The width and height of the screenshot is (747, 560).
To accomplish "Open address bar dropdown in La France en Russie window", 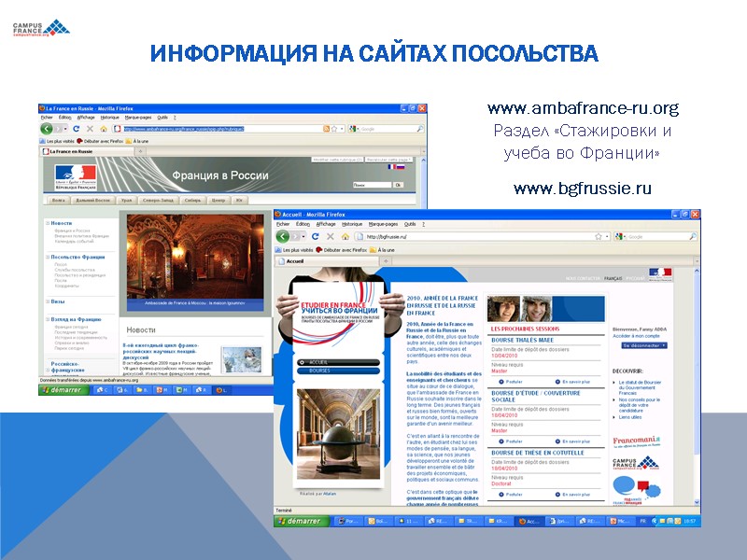I will click(x=342, y=129).
